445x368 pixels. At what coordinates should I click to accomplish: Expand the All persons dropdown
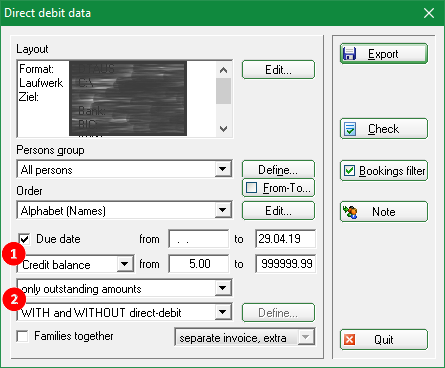click(x=223, y=169)
